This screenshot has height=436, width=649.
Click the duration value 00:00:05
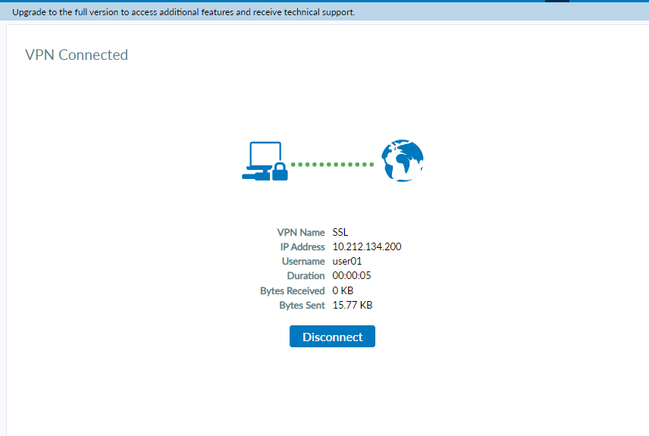352,276
